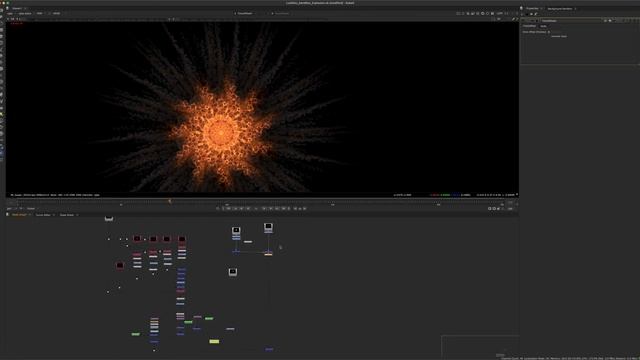Screen dimensions: 640x360
Task: Open the viewer zoom level dropdown
Action: point(500,13)
